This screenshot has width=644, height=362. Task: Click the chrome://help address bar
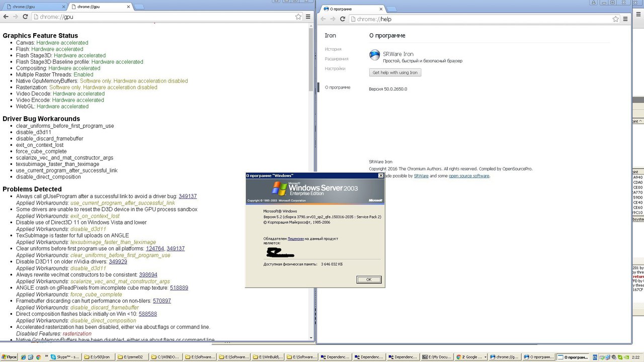tap(478, 19)
